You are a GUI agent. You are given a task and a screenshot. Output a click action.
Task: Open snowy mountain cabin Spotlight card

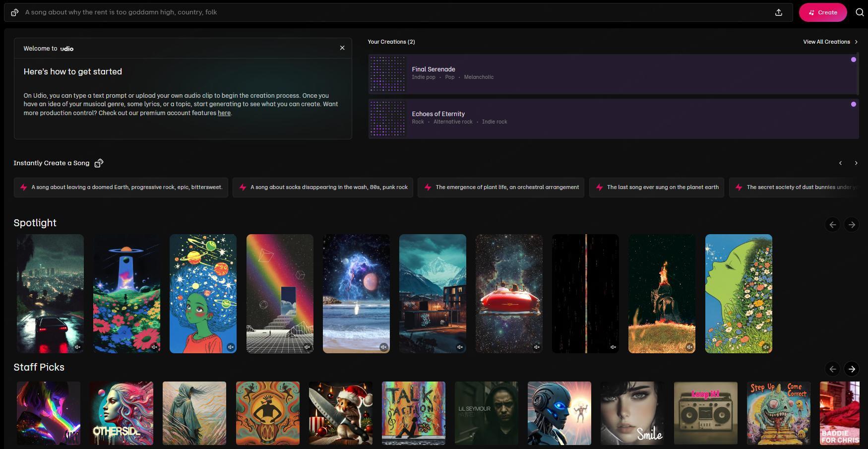pos(433,294)
